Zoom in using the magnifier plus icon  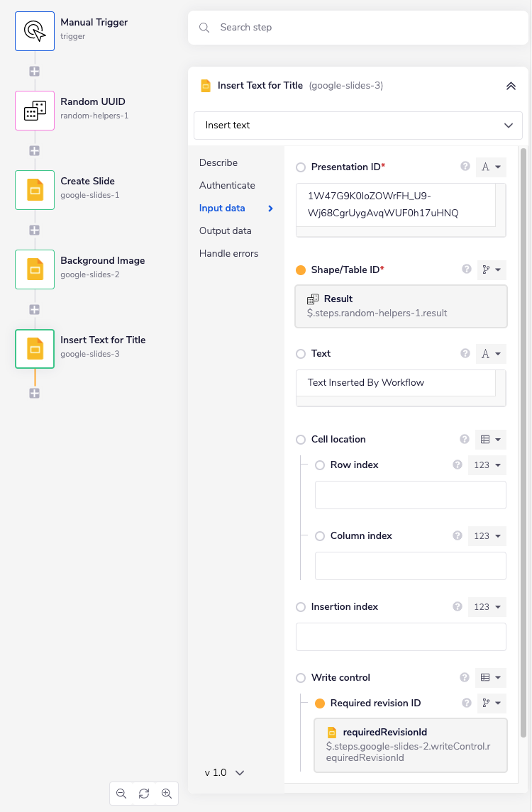click(167, 793)
